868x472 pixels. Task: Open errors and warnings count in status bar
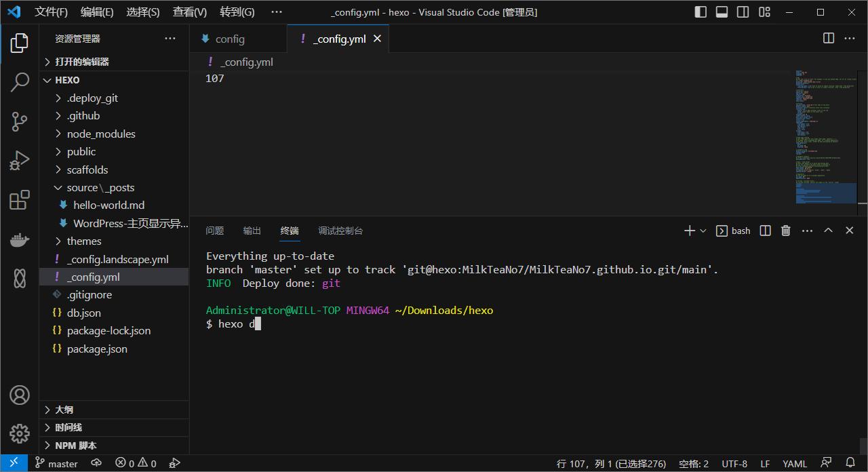(x=136, y=464)
